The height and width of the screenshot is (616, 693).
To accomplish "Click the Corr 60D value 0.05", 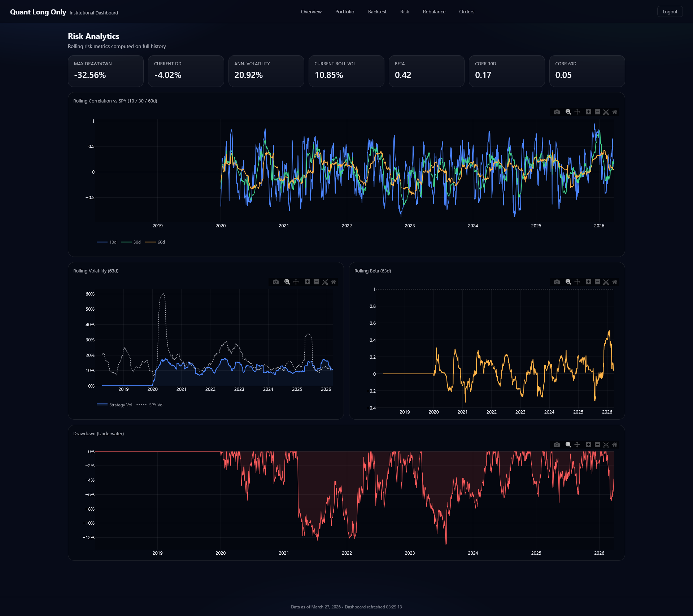I will click(563, 75).
